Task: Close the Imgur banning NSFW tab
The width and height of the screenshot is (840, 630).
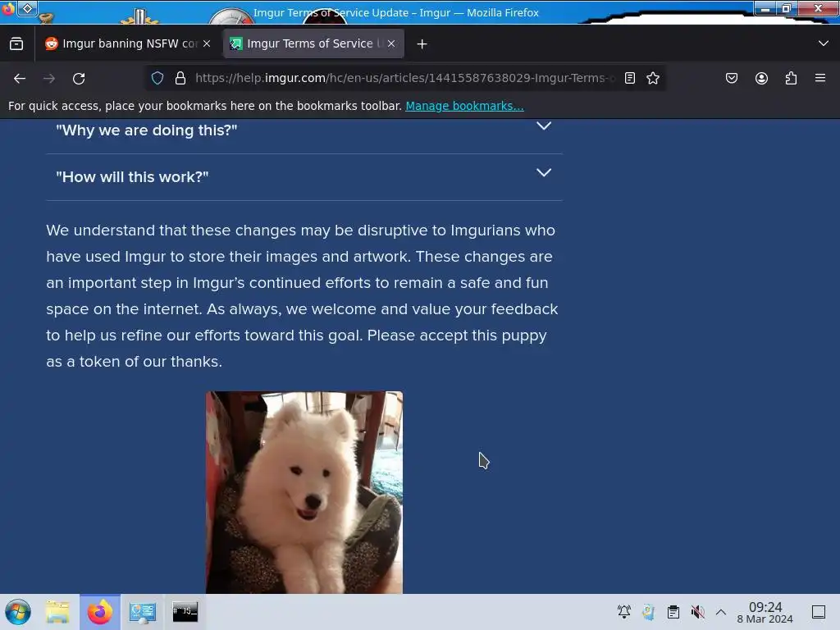Action: click(207, 43)
